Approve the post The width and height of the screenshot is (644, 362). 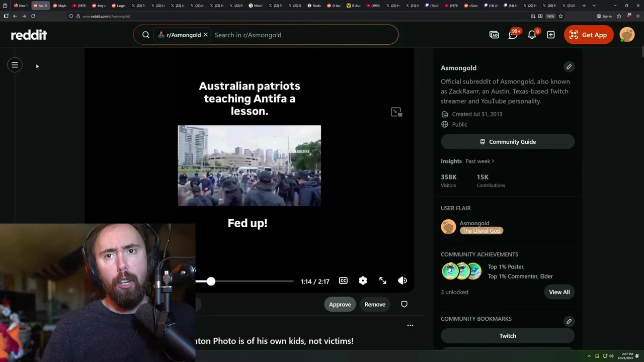click(x=340, y=304)
